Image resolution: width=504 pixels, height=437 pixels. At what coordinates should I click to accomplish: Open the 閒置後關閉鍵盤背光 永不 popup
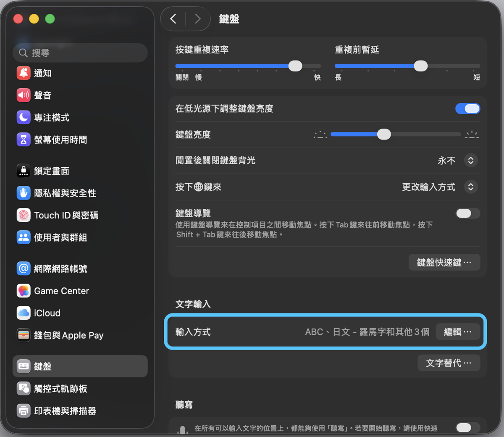pos(471,161)
